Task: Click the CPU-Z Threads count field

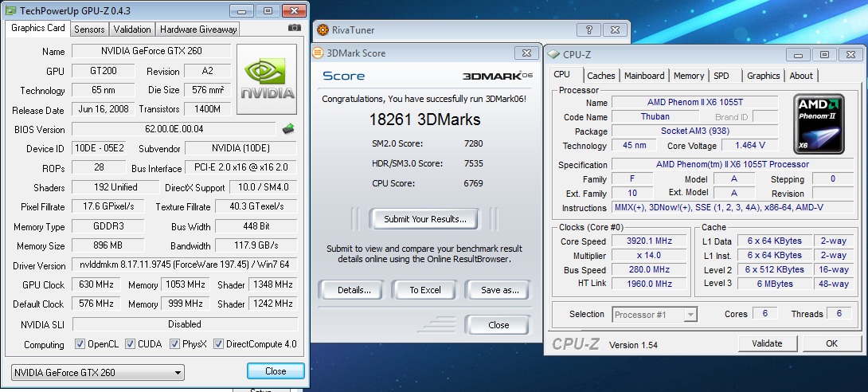Action: 839,313
